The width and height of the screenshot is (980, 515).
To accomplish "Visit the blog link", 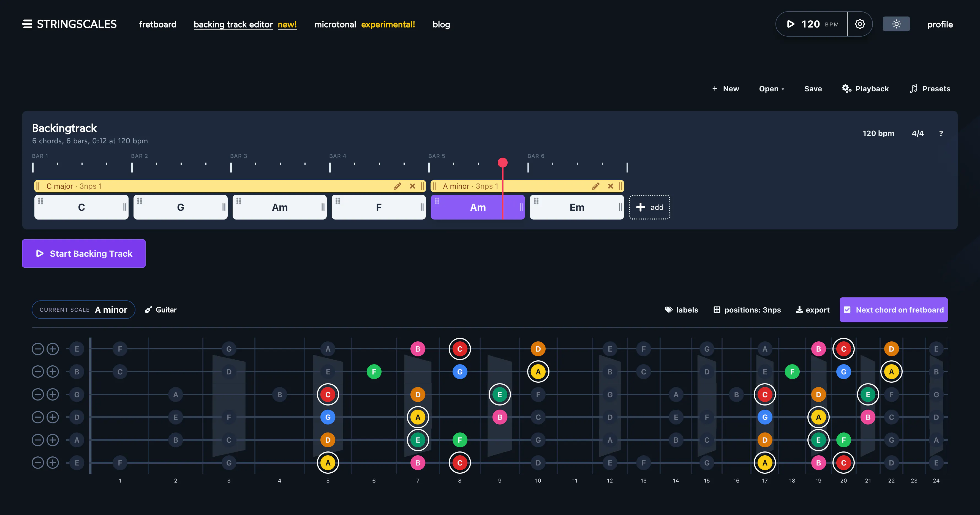I will [x=441, y=24].
